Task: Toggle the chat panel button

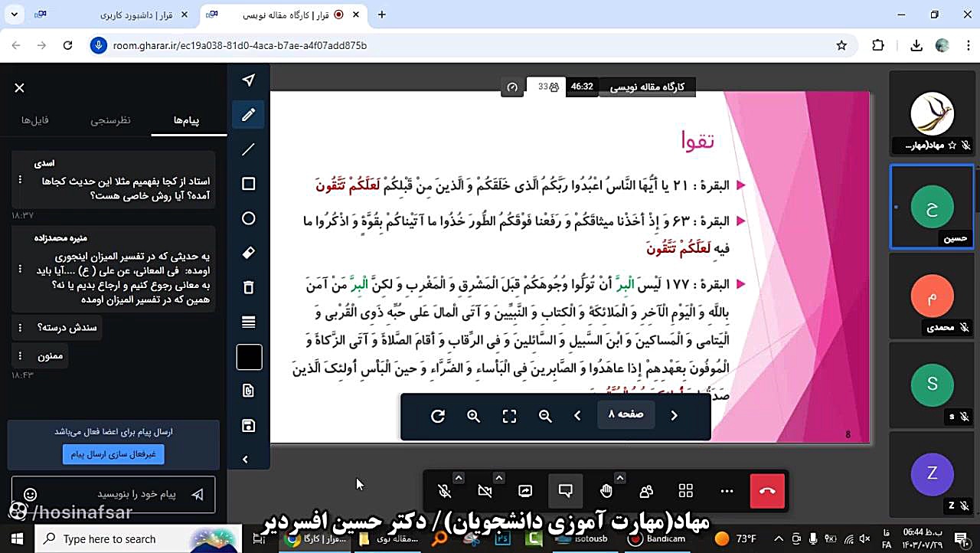Action: point(566,491)
